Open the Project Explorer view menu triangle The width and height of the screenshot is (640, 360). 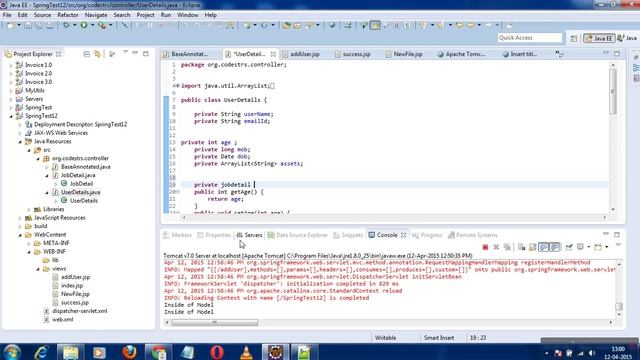[125, 53]
